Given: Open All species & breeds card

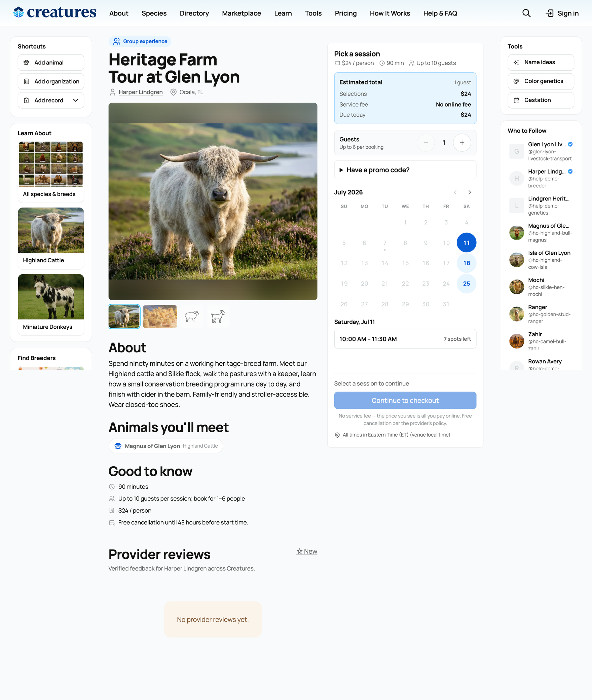Looking at the screenshot, I should (51, 172).
